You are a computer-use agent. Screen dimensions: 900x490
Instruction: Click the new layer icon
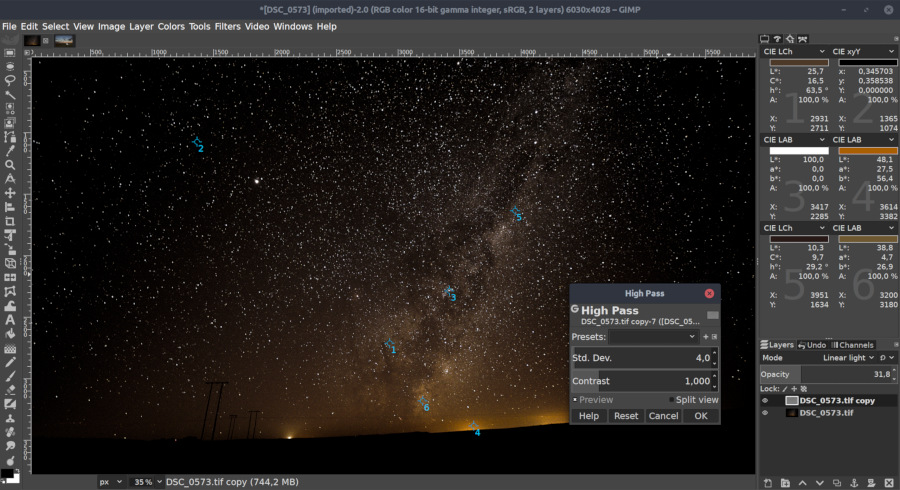767,483
